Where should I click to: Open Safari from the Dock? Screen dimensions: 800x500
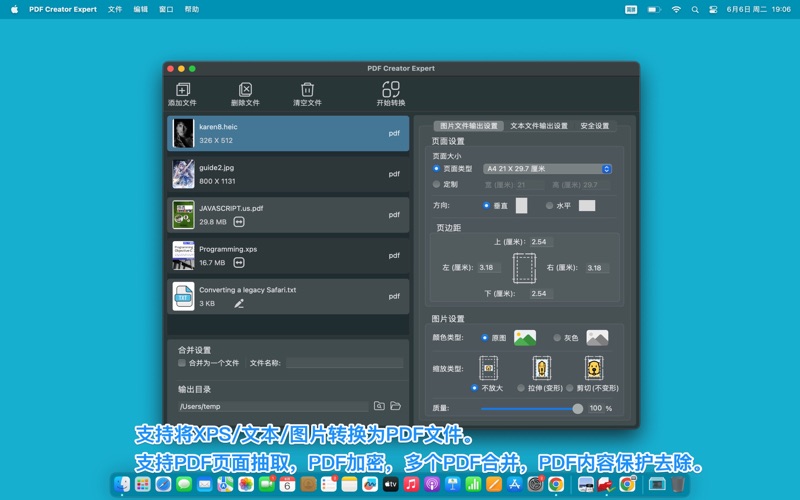(163, 484)
